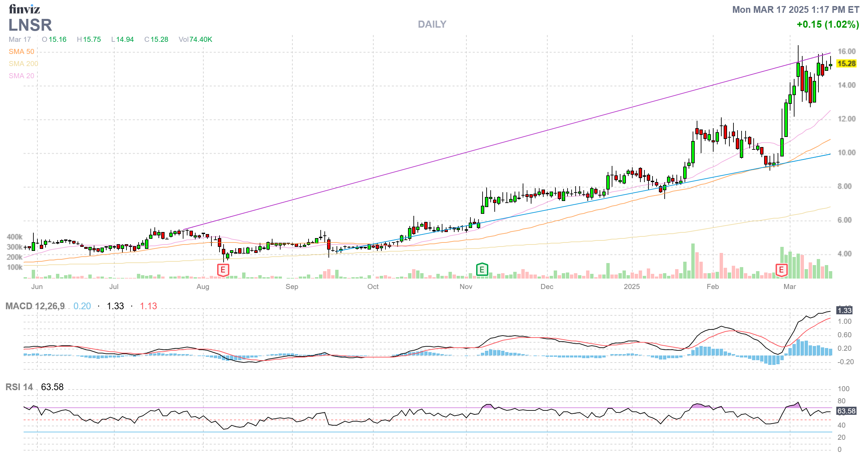Click the SMA 20 legend label
Image resolution: width=868 pixels, height=460 pixels.
(21, 76)
